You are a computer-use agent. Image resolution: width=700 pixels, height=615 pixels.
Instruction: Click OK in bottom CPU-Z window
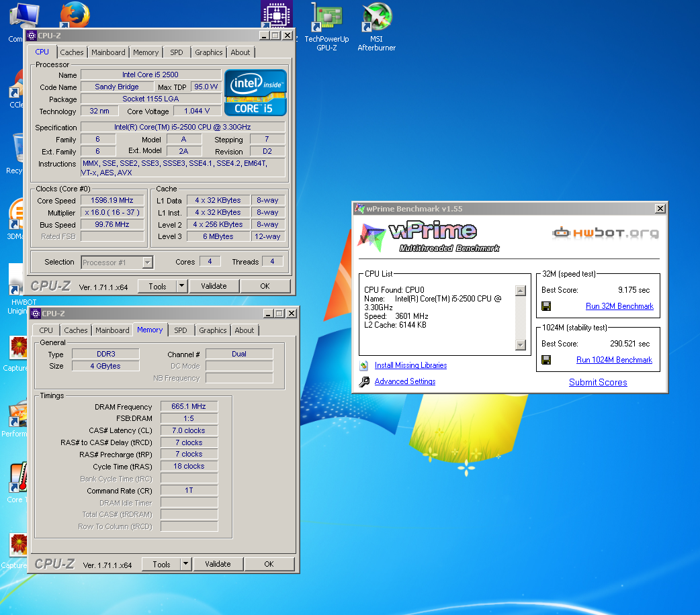coord(269,564)
